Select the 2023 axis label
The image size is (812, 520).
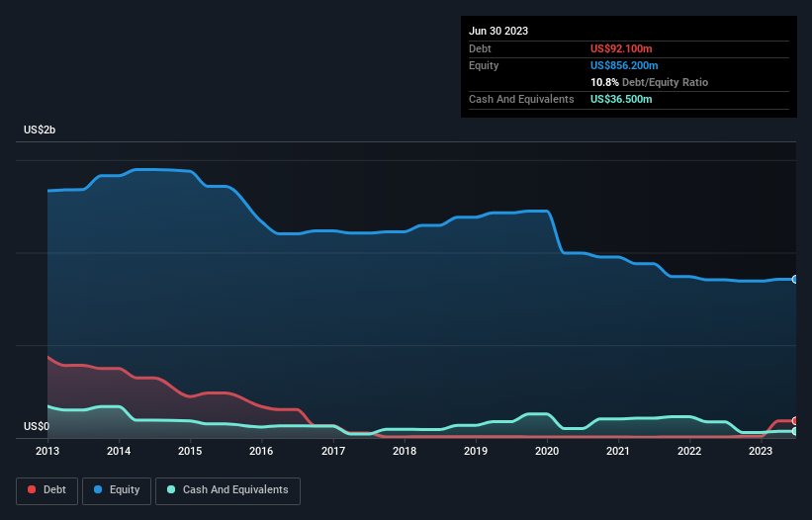pyautogui.click(x=761, y=451)
